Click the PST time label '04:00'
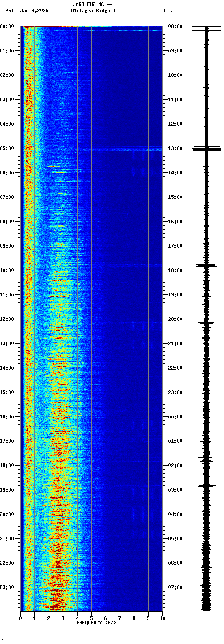This screenshot has height=644, width=224. [6, 124]
